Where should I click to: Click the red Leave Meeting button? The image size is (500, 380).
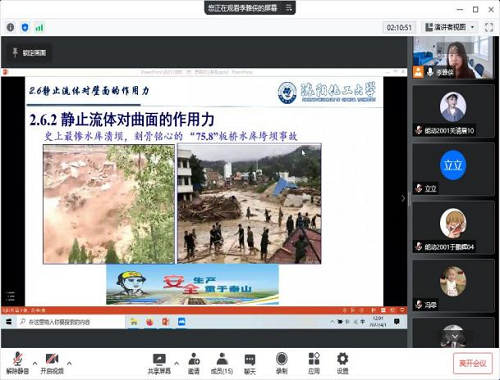473,363
